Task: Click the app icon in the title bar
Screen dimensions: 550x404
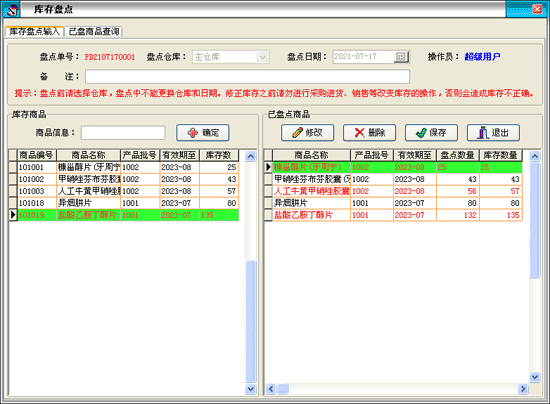Action: pos(12,9)
